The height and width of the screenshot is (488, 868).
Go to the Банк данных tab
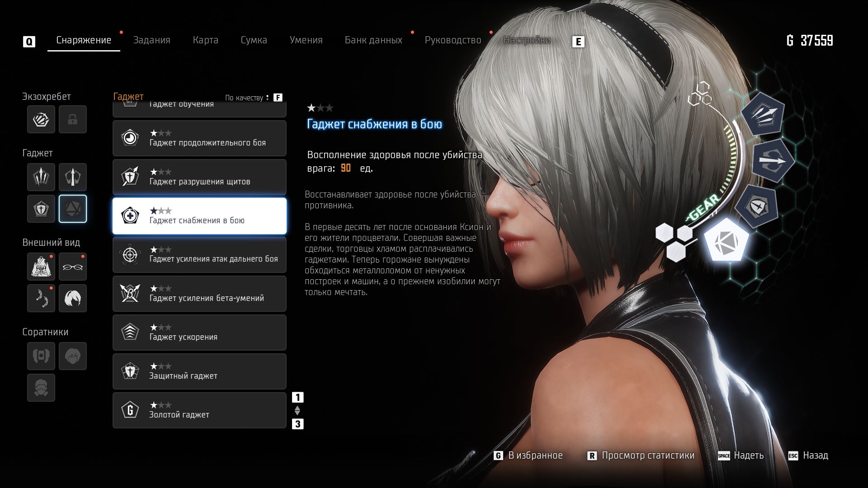[x=373, y=40]
